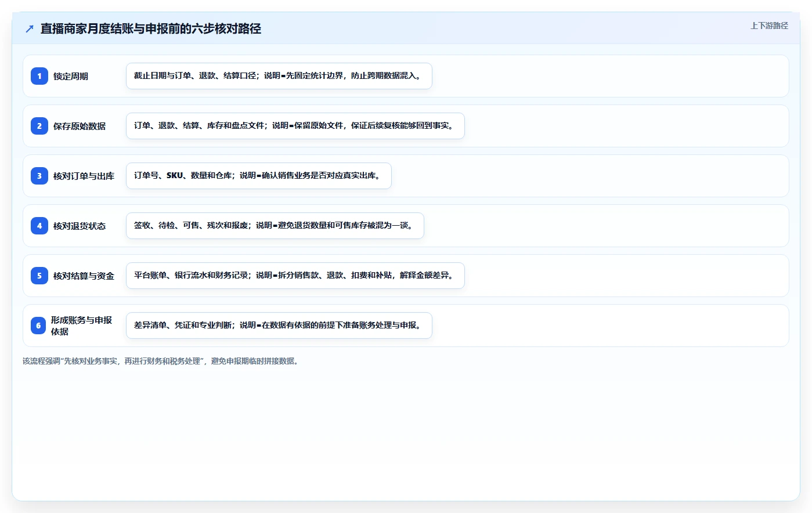
Task: Click the 锁定周期 step label
Action: pyautogui.click(x=71, y=77)
